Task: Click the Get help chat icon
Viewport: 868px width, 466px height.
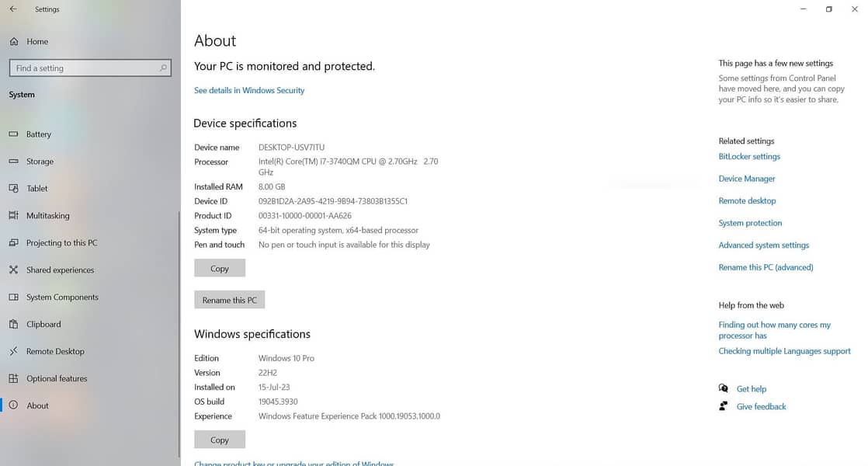Action: click(x=723, y=388)
